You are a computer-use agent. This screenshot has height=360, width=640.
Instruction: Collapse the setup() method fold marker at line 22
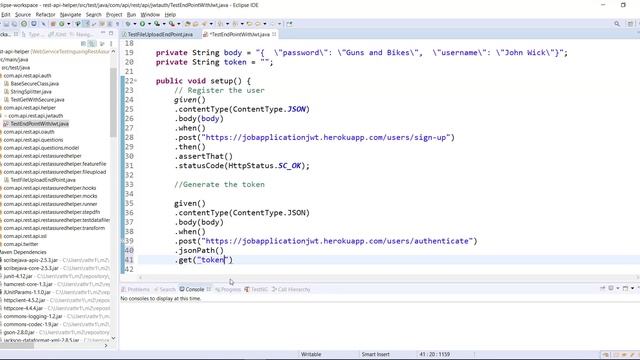click(136, 81)
